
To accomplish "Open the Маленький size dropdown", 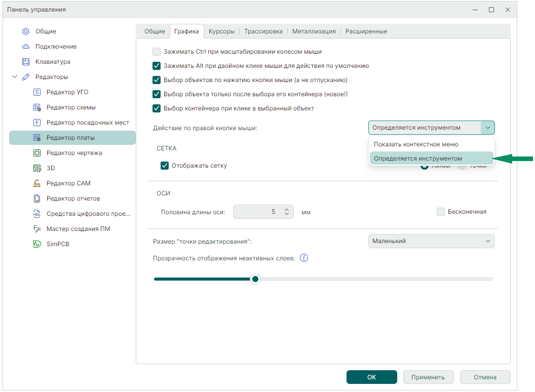I will tap(431, 241).
